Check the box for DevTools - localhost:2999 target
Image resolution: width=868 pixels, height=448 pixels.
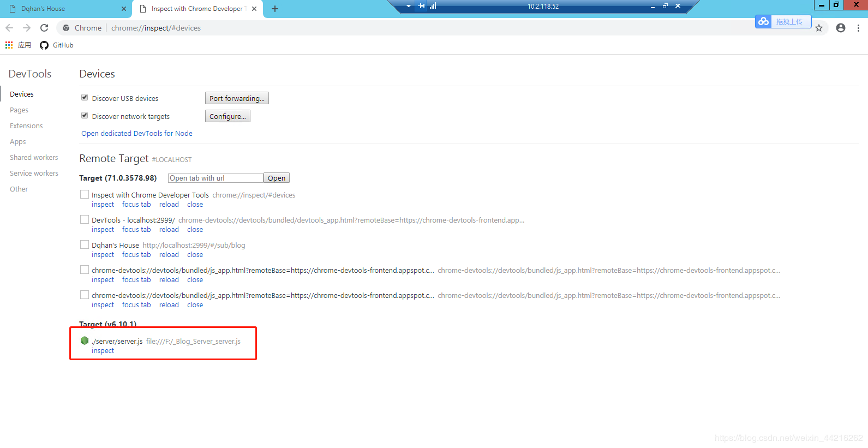(x=85, y=219)
